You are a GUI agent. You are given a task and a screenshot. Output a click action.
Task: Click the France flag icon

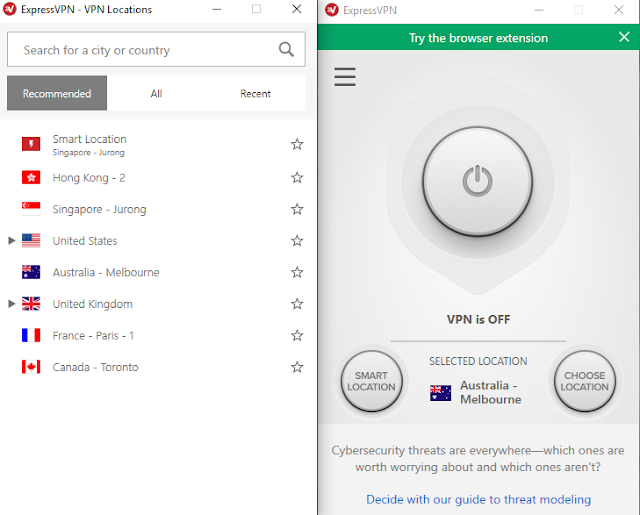coord(31,335)
